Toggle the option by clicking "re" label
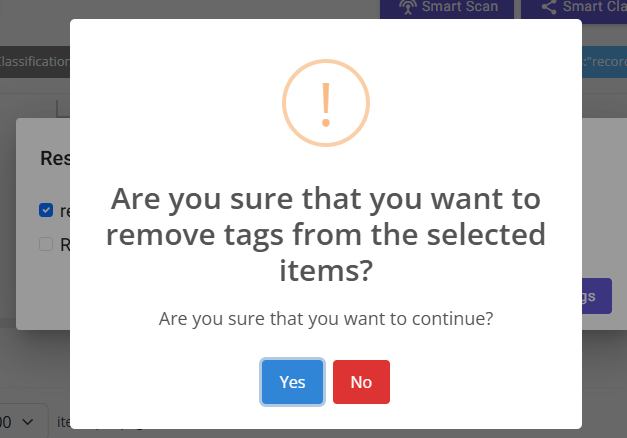 (65, 211)
